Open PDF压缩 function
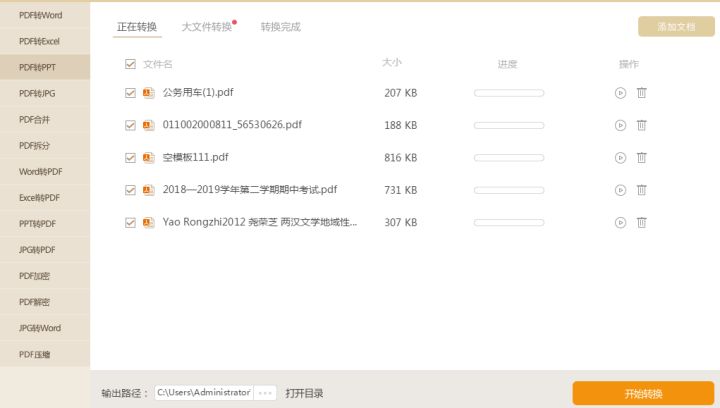720x408 pixels. pyautogui.click(x=45, y=354)
